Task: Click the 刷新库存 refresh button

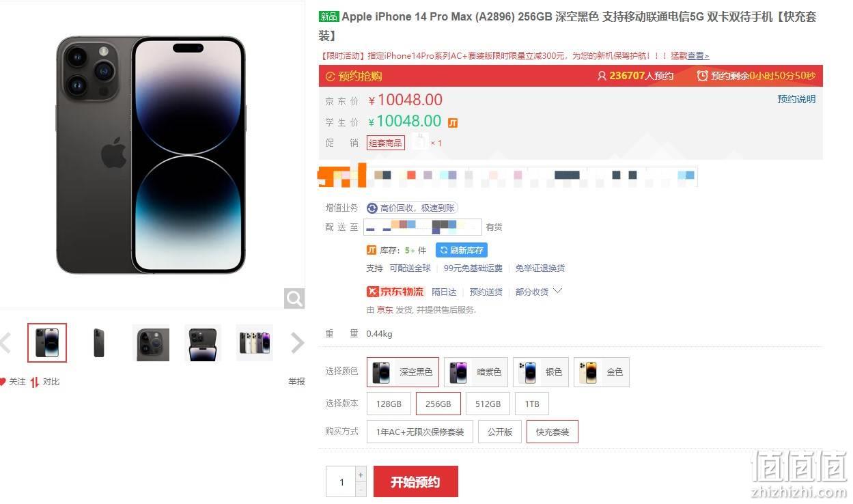Action: (462, 250)
